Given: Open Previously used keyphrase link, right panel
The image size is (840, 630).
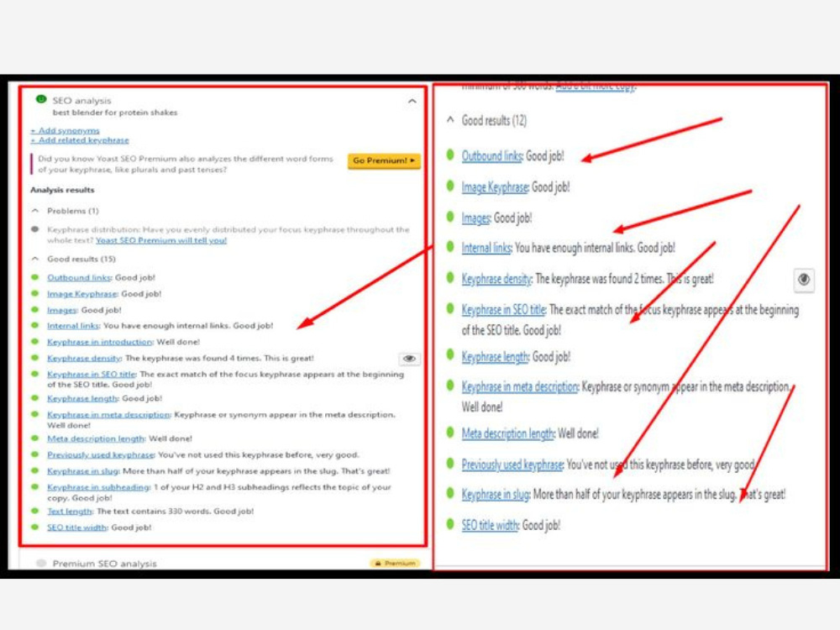Looking at the screenshot, I should tap(512, 465).
